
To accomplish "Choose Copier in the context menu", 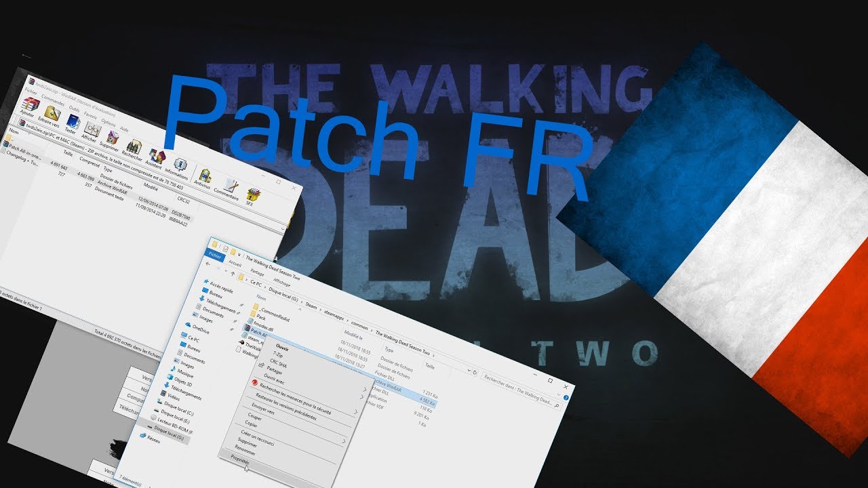I will tap(251, 424).
